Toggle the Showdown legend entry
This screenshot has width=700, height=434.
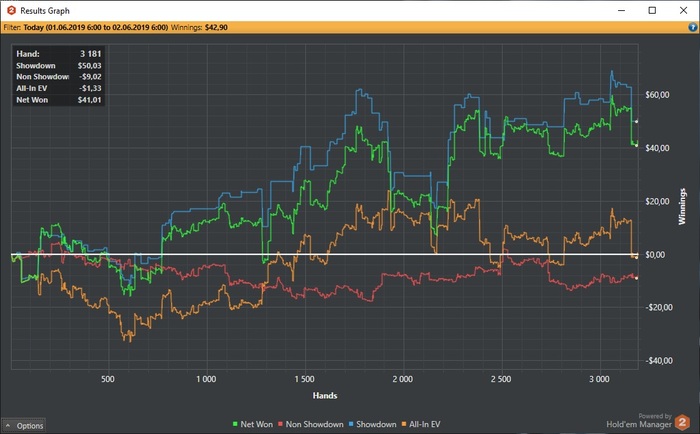click(372, 424)
